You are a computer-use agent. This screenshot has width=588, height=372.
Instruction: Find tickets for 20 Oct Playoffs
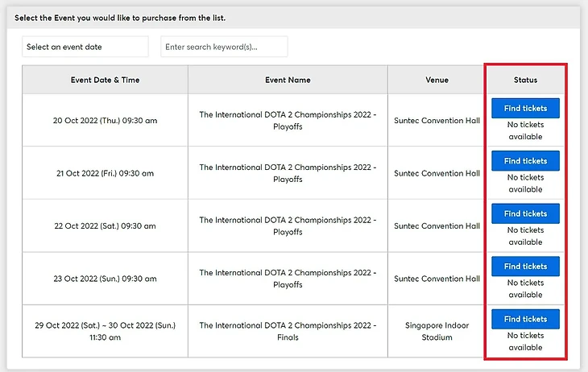525,109
